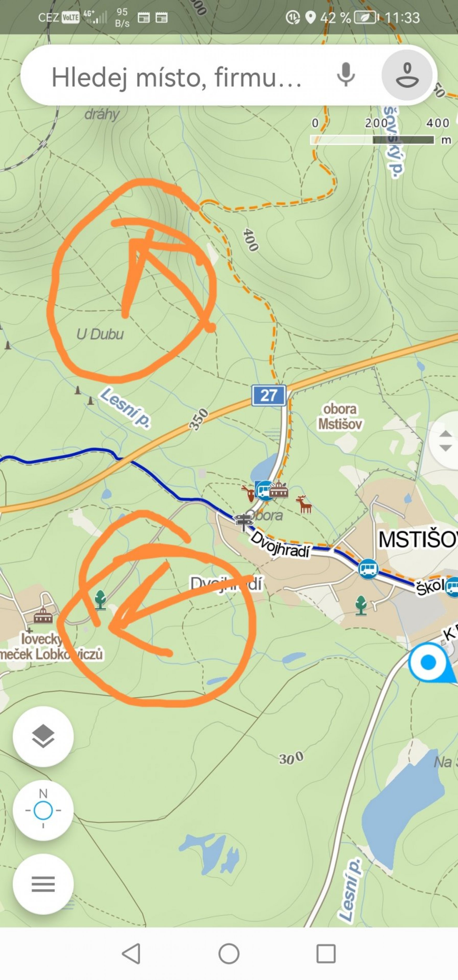Tap the green tree icon near Dvojhradí
458x980 pixels.
(x=100, y=600)
